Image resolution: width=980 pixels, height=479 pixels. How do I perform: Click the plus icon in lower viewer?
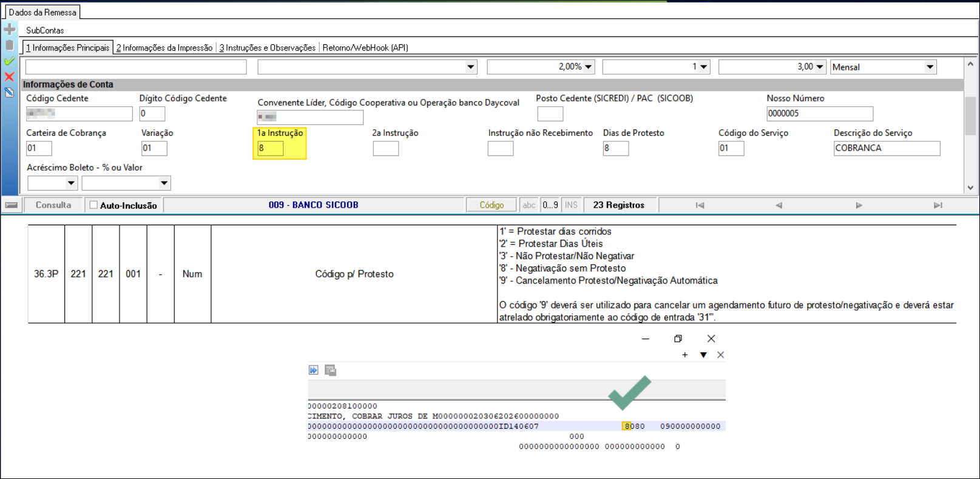coord(684,355)
